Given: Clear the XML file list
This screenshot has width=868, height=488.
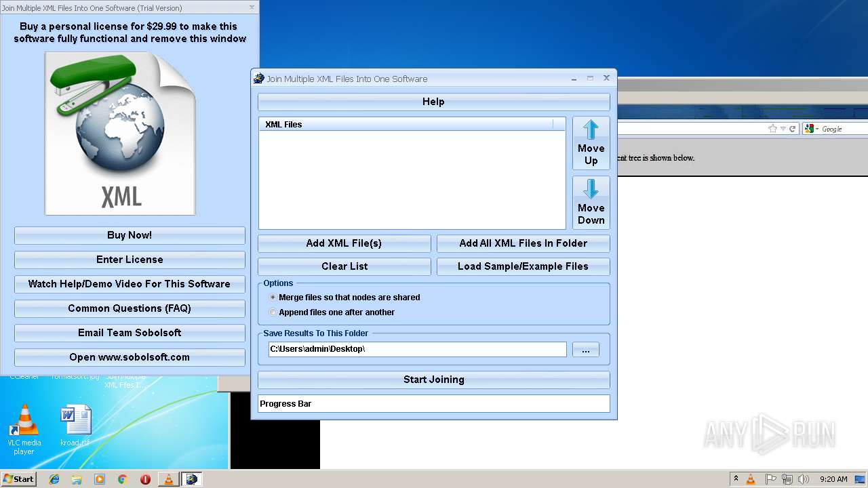Looking at the screenshot, I should click(344, 266).
